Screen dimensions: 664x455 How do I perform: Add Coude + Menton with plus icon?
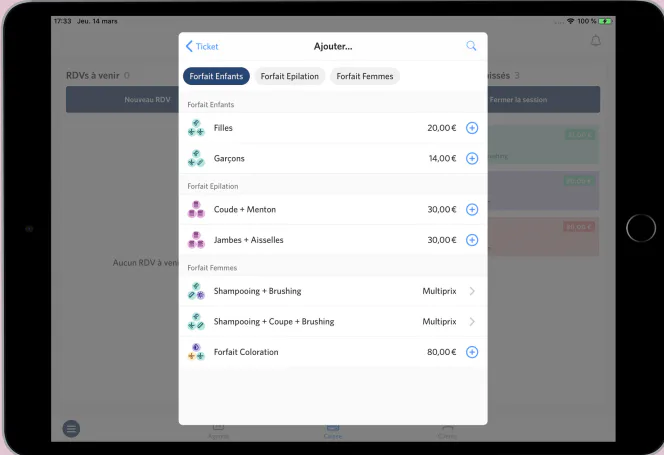pos(472,209)
